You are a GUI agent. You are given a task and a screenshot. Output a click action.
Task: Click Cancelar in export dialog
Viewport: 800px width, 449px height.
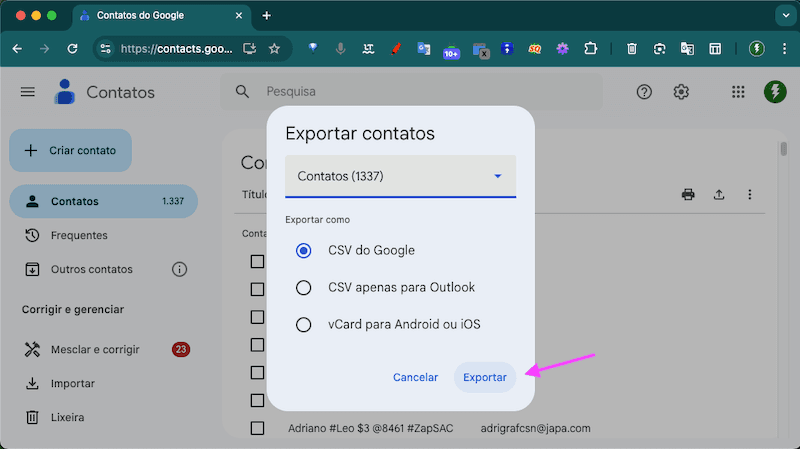pyautogui.click(x=415, y=378)
